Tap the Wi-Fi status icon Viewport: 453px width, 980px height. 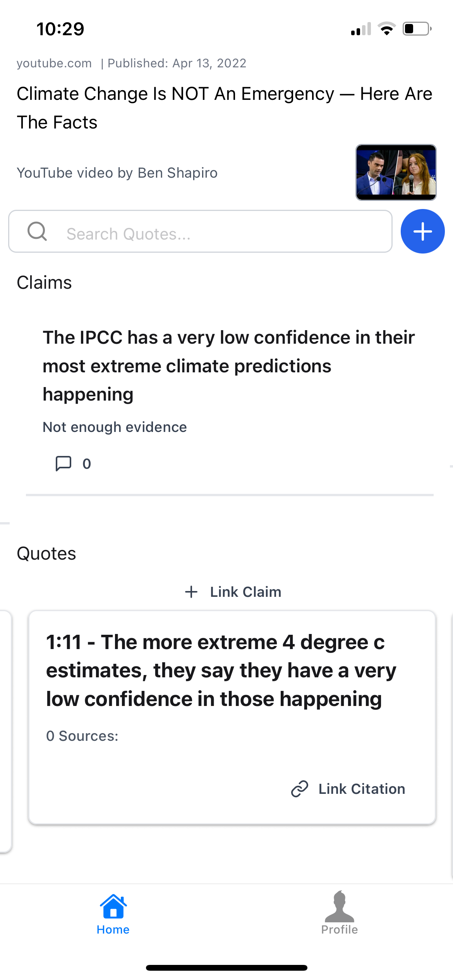point(386,29)
